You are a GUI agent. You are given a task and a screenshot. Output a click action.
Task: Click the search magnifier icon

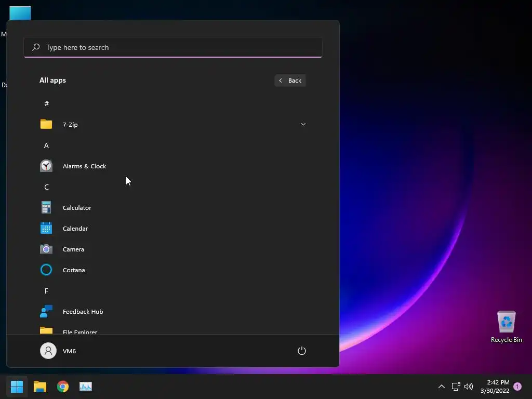(36, 47)
